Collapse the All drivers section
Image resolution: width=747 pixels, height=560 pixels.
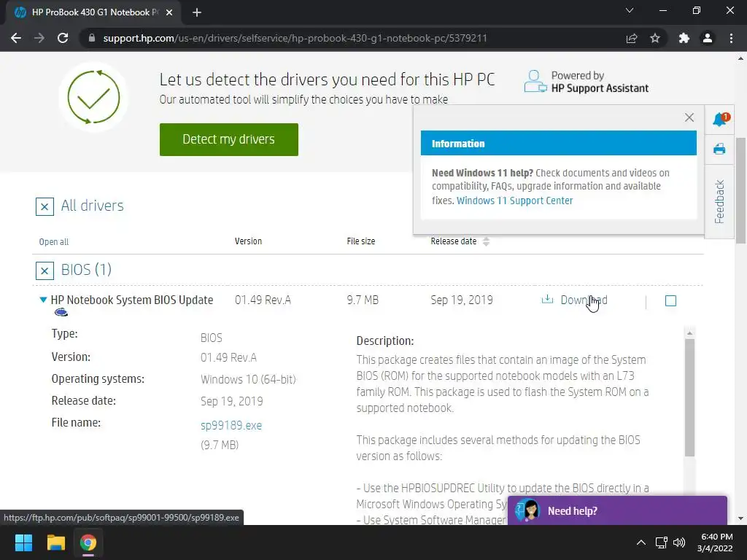[44, 206]
